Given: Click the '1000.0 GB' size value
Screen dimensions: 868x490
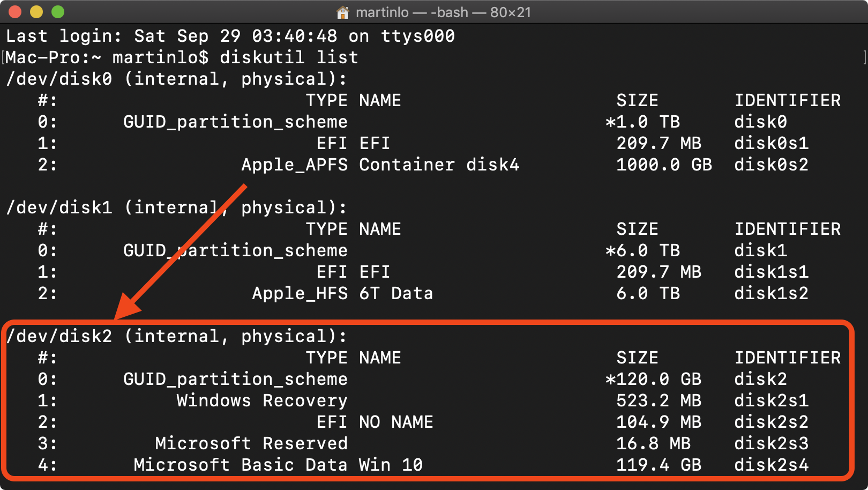Looking at the screenshot, I should click(x=664, y=165).
